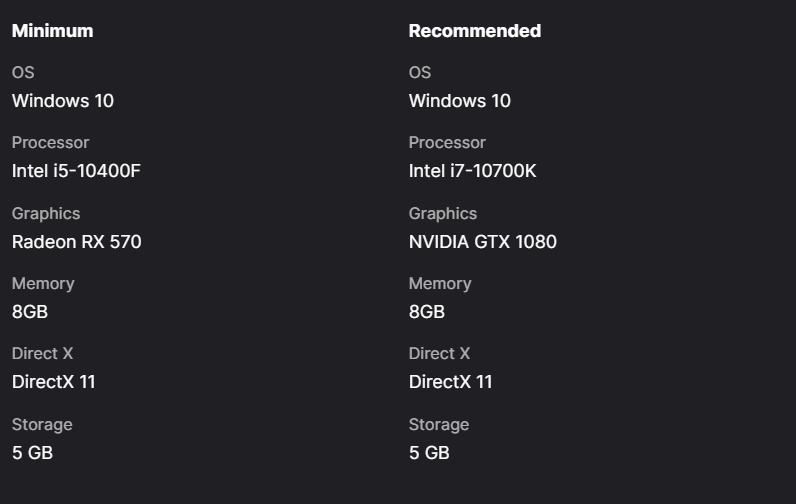Click the Intel i5-10400F processor text
Screen dimensions: 796x504
(76, 171)
